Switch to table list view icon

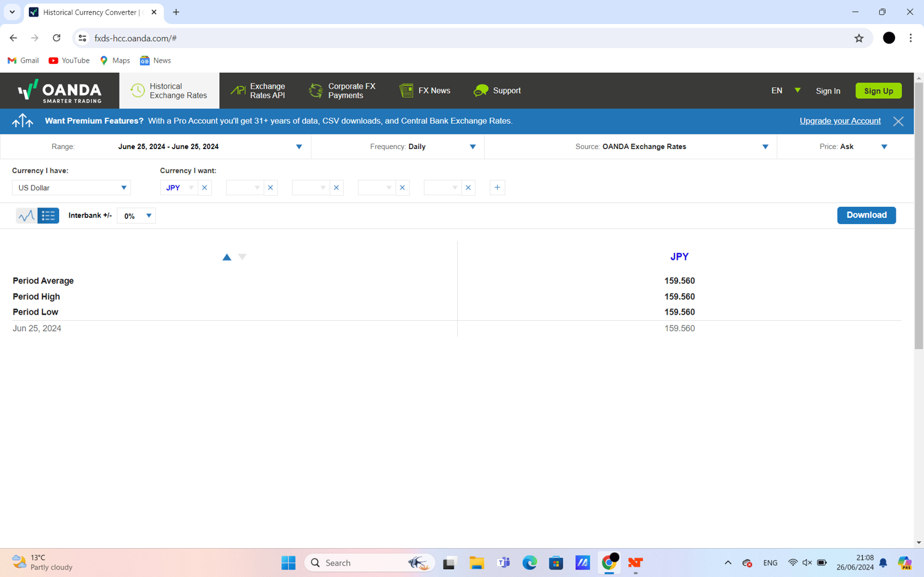(48, 216)
